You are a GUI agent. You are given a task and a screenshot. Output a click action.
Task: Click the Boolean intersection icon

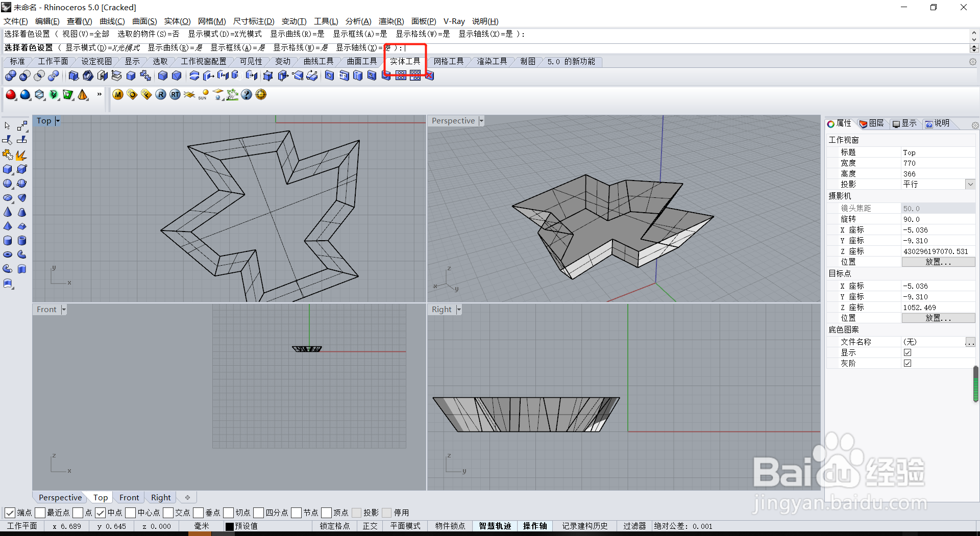click(x=39, y=76)
